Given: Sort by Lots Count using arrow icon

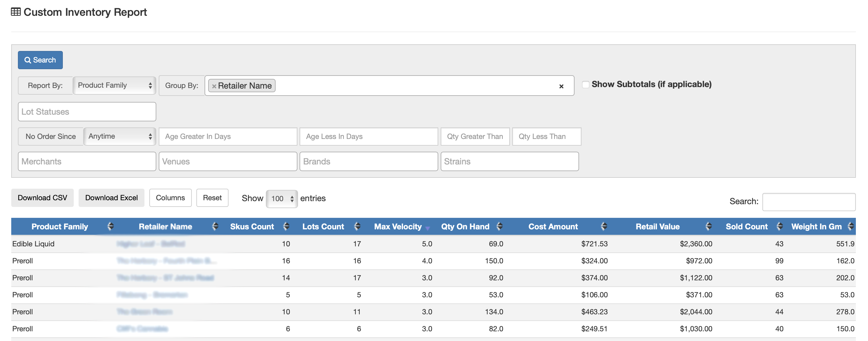Looking at the screenshot, I should coord(357,226).
